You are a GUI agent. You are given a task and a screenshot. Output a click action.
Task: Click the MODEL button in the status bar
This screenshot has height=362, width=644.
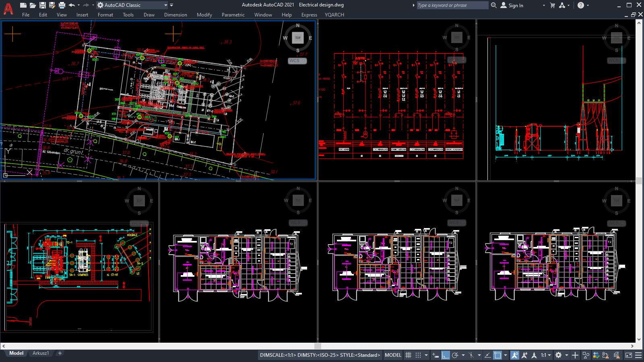[x=392, y=355]
